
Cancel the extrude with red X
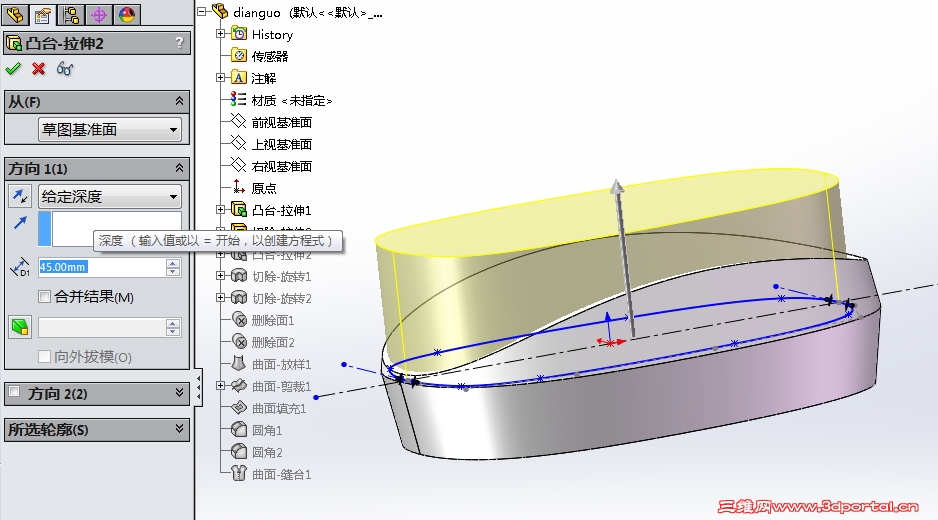point(39,69)
